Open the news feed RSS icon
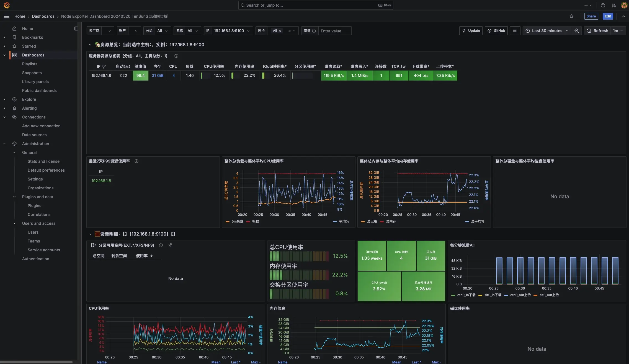 point(613,5)
